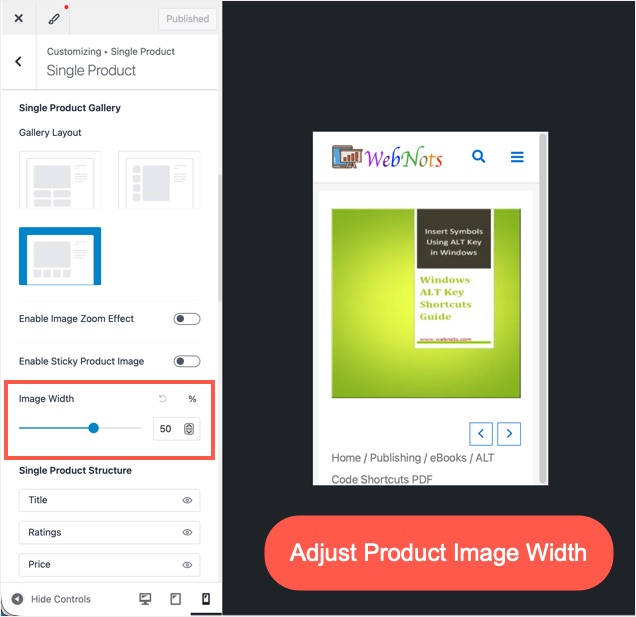Click the Image Width slider handle
Image resolution: width=636 pixels, height=617 pixels.
click(x=94, y=428)
